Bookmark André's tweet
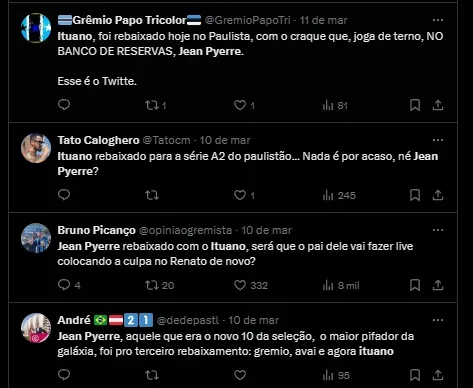 [415, 375]
